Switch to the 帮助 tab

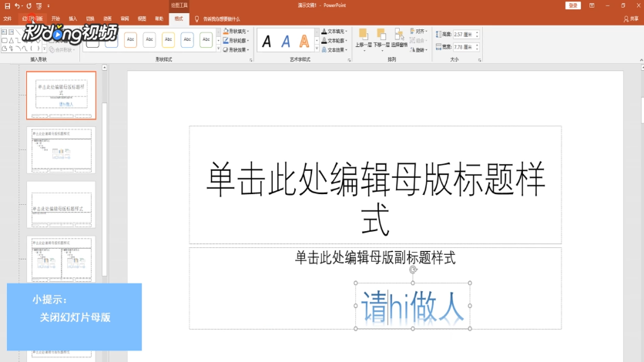click(x=159, y=19)
